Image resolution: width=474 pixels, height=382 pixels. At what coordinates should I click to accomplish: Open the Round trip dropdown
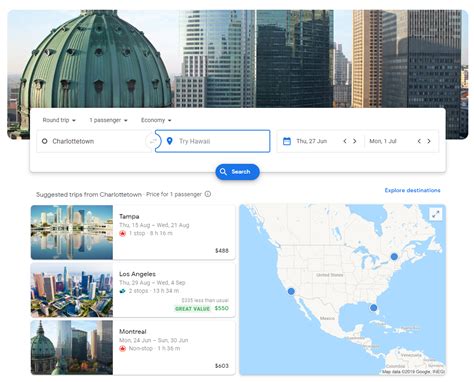tap(59, 120)
